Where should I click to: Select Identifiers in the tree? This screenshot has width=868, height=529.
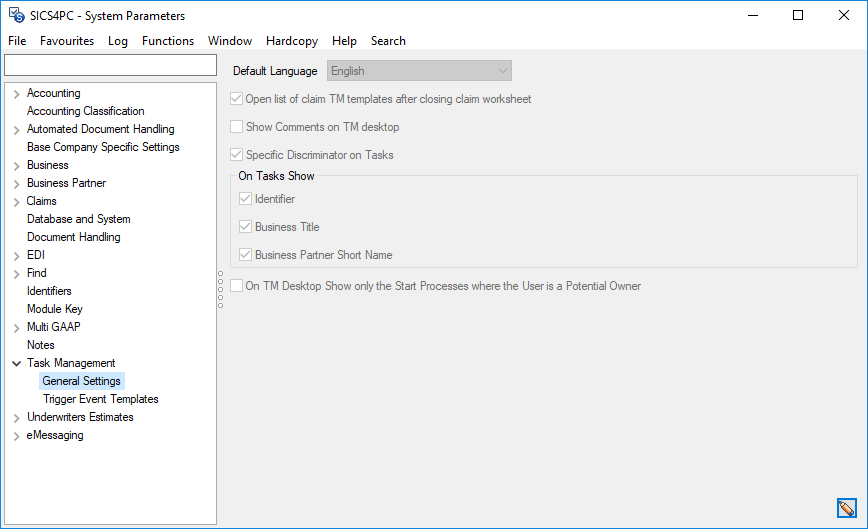[x=49, y=291]
